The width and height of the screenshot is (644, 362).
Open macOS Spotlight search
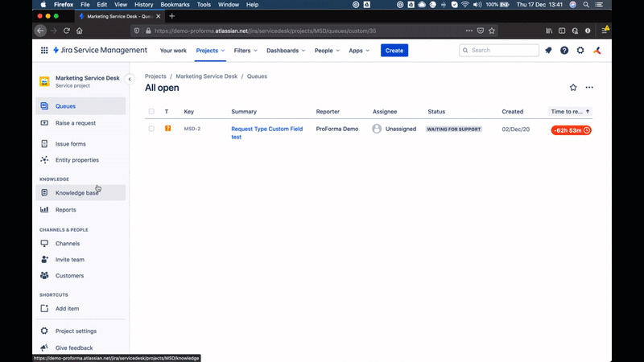586,5
